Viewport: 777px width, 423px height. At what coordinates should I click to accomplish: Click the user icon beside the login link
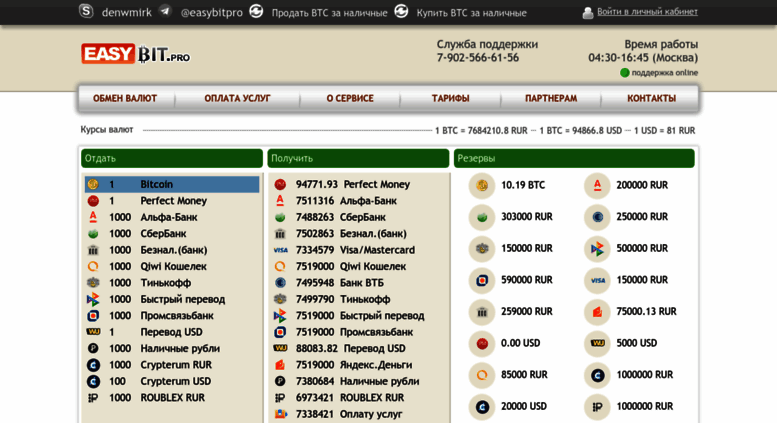[x=588, y=12]
